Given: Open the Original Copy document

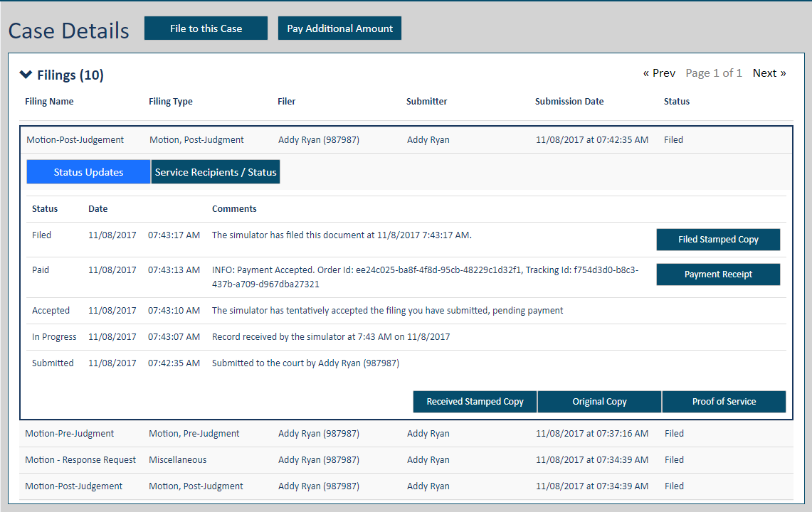Looking at the screenshot, I should pos(599,402).
